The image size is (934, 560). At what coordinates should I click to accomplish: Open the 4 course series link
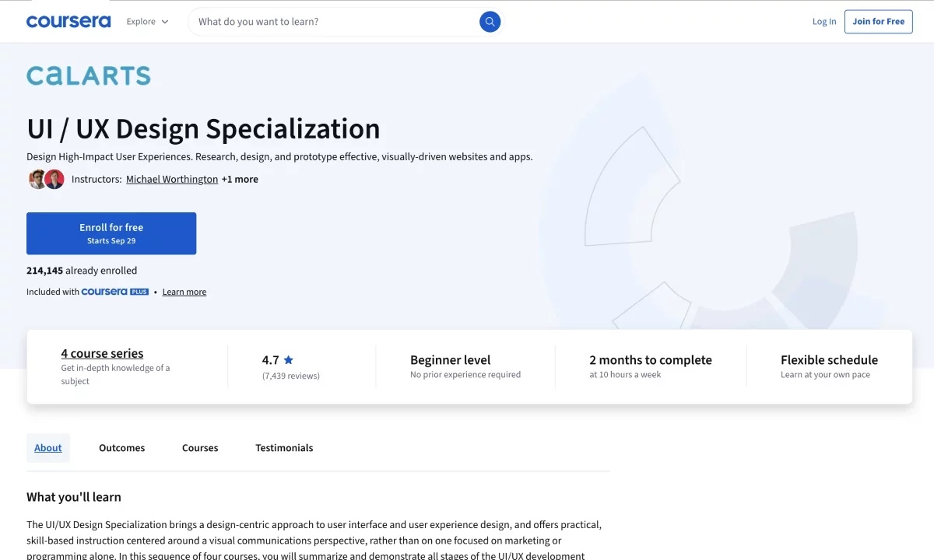(102, 353)
